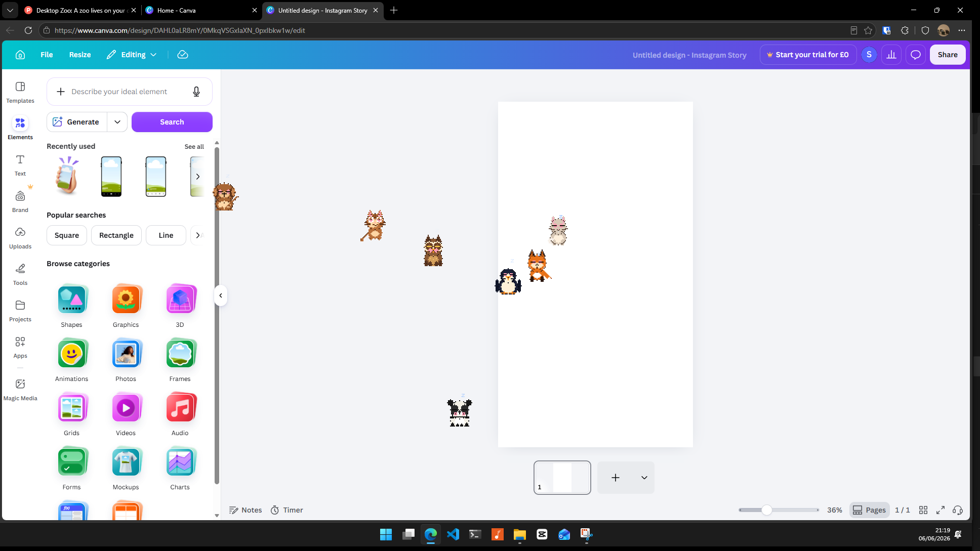
Task: Click the 36% zoom level value
Action: tap(835, 510)
